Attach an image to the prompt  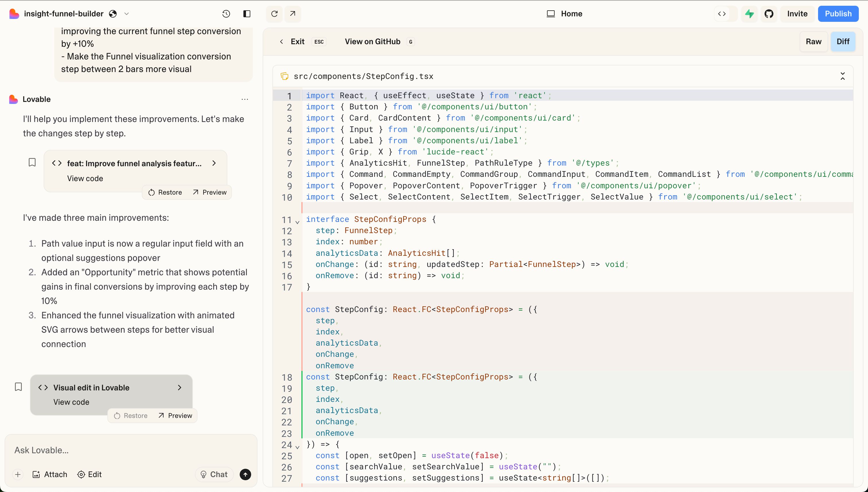[x=50, y=474]
